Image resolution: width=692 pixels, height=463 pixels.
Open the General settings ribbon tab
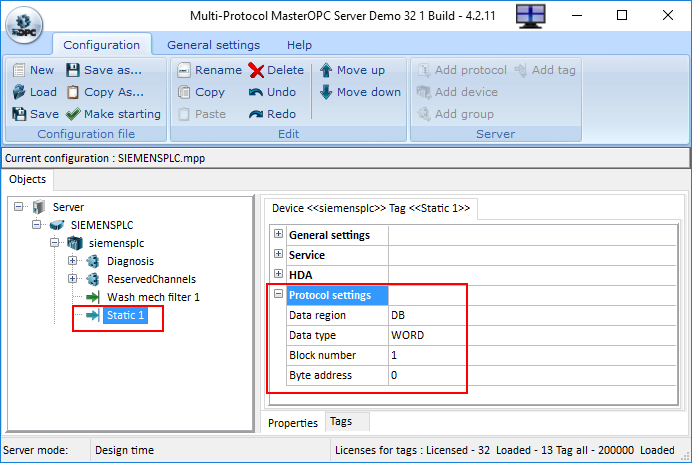coord(214,45)
